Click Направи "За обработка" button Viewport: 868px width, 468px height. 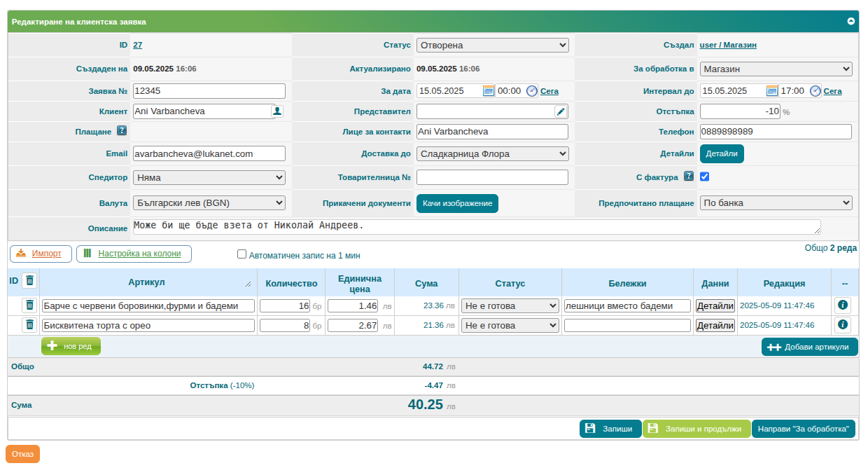coord(804,429)
